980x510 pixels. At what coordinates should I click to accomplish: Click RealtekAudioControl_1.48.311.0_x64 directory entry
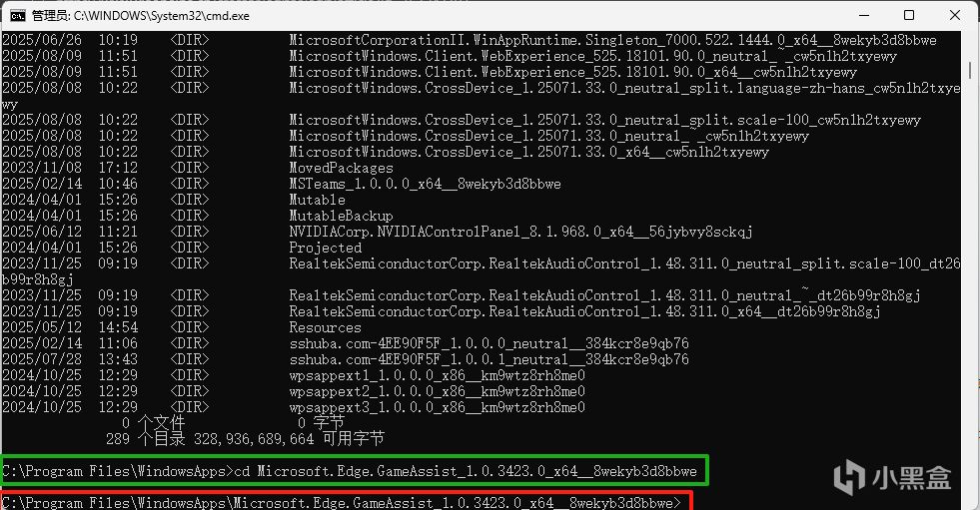click(x=584, y=311)
